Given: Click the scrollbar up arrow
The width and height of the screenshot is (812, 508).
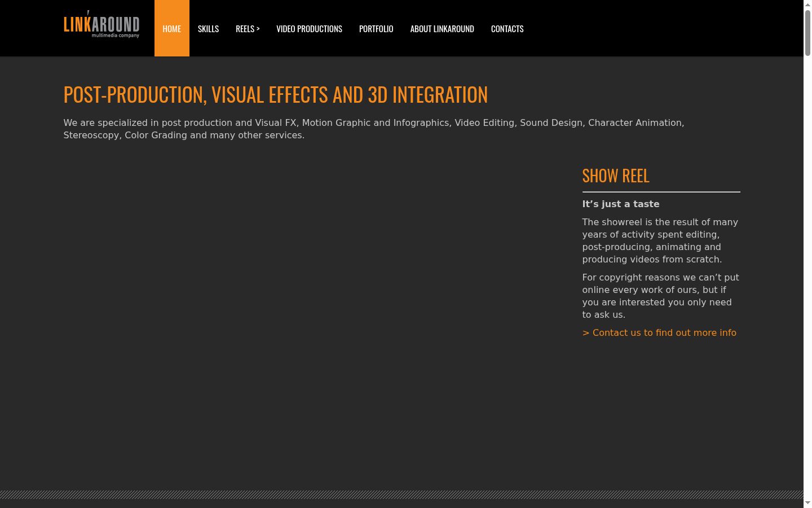Looking at the screenshot, I should pyautogui.click(x=807, y=4).
